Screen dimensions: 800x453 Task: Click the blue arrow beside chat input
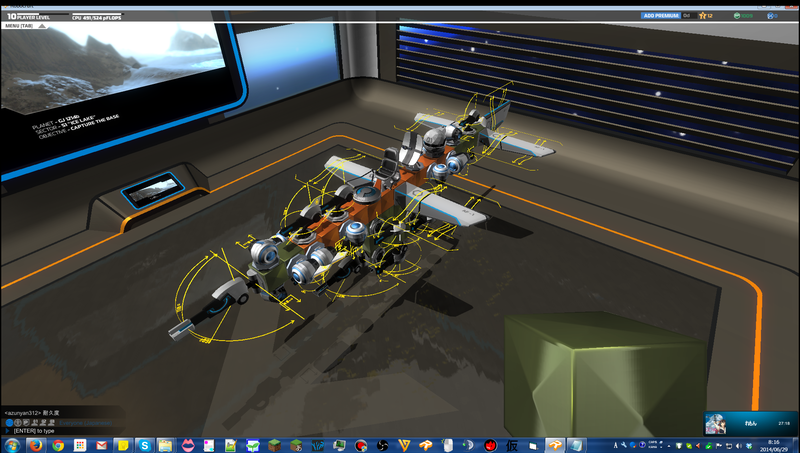coord(7,431)
